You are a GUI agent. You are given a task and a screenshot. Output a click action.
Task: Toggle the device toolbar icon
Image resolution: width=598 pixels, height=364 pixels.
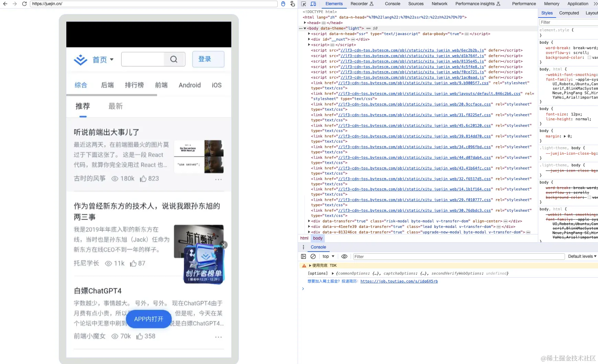[x=313, y=4]
